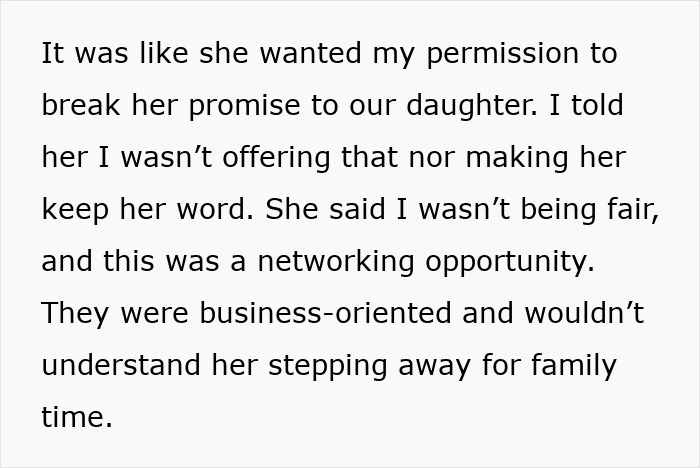Viewport: 700px width, 468px height.
Task: Click on the word "understand"
Action: point(121,364)
